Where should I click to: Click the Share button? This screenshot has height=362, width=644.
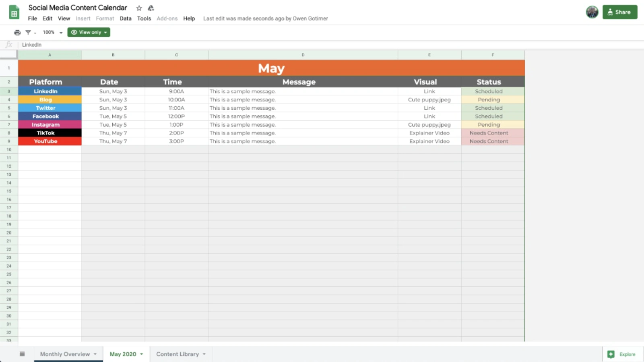[x=620, y=12]
